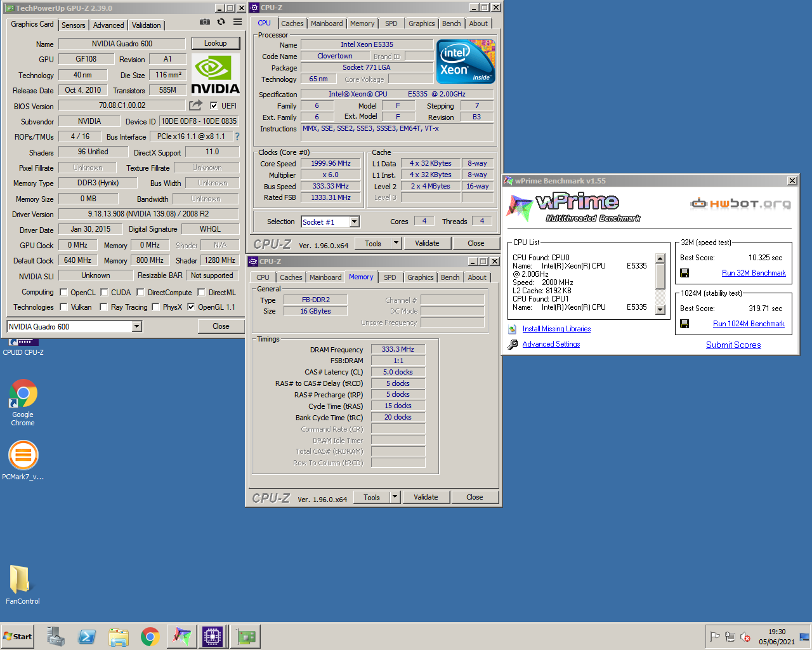Viewport: 812px width, 650px height.
Task: Open the FanControl folder on desktop
Action: point(23,585)
